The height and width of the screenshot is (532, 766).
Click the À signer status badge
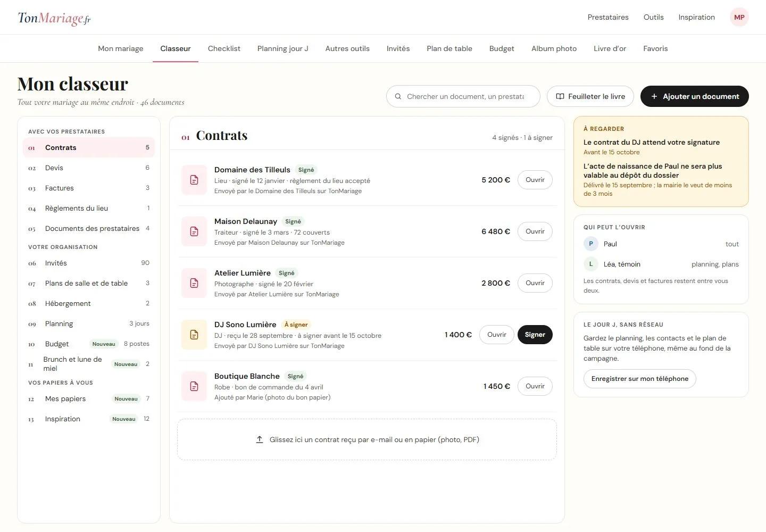(x=296, y=325)
